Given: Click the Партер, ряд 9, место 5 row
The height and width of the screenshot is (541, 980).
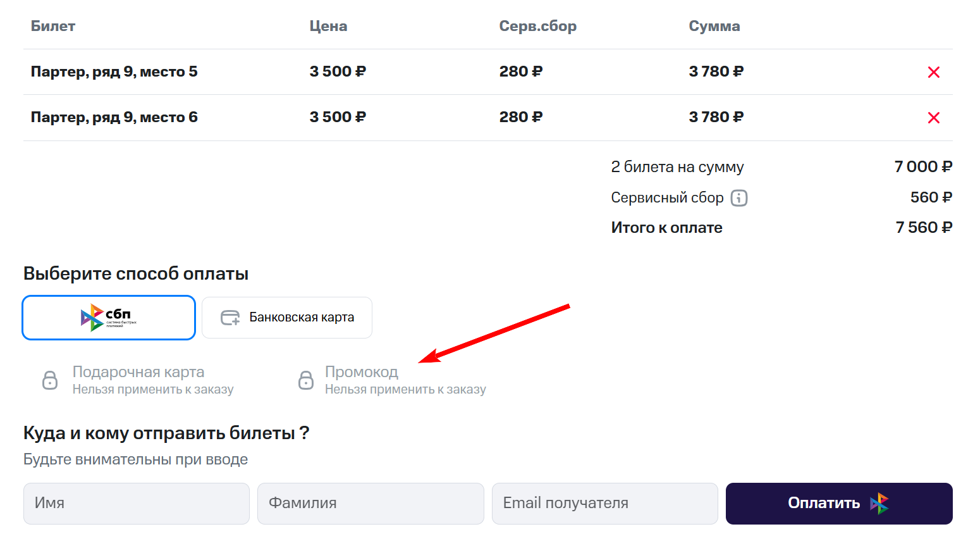Looking at the screenshot, I should click(x=114, y=72).
